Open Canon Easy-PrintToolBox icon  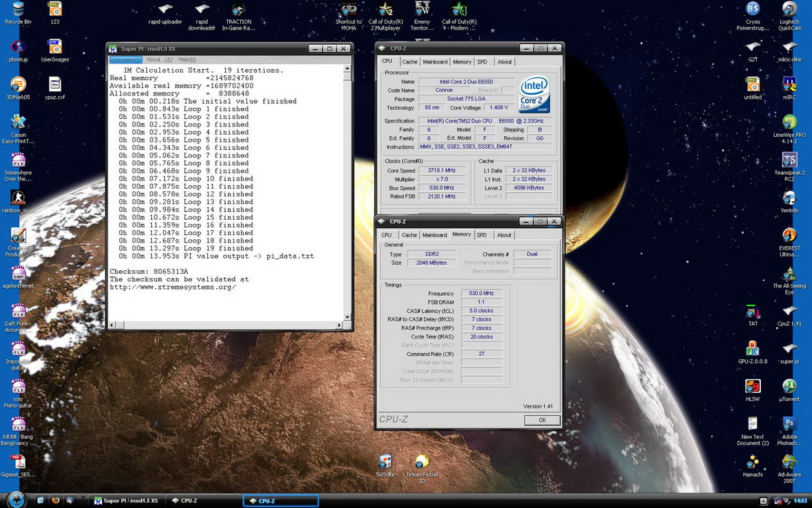[x=18, y=130]
